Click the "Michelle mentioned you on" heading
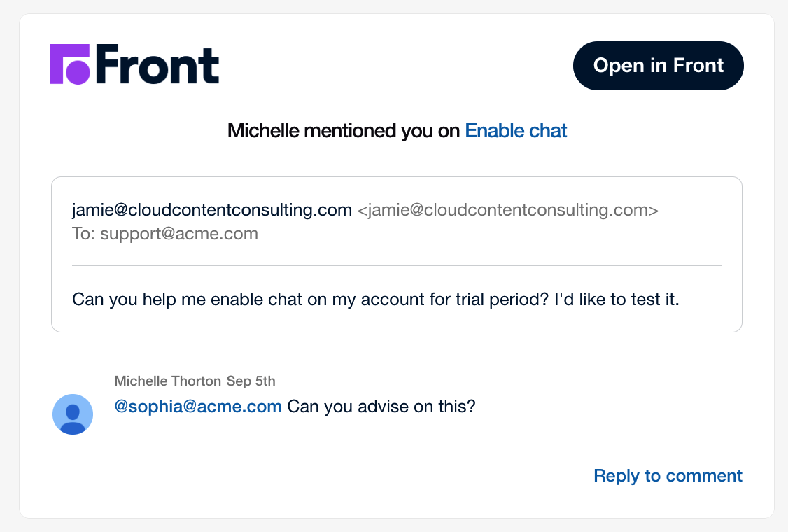 click(343, 131)
